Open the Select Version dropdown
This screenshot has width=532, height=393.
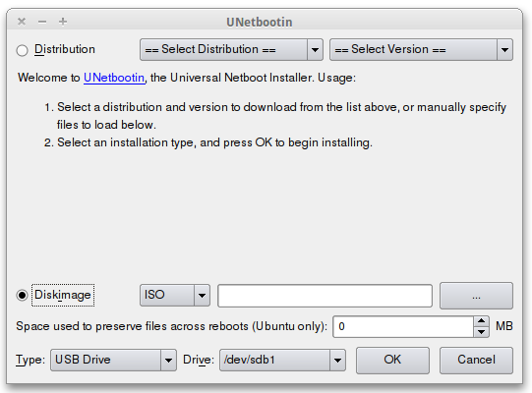pyautogui.click(x=421, y=49)
